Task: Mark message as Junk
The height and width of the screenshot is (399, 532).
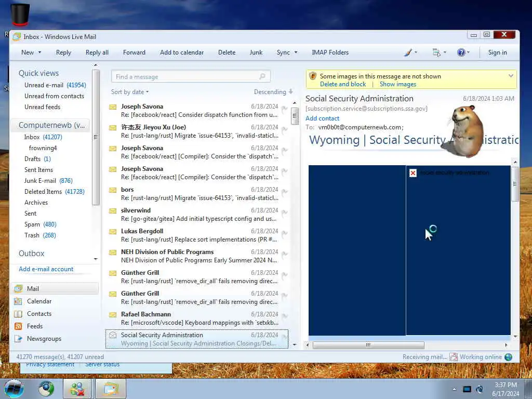Action: point(256,52)
